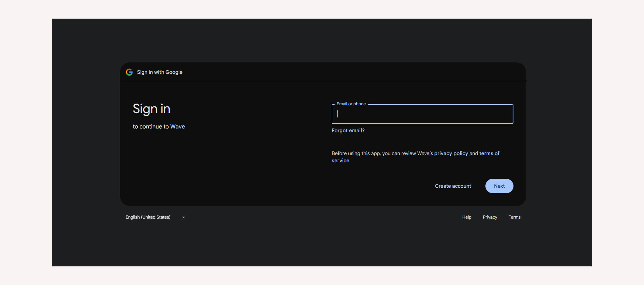644x285 pixels.
Task: Open the Forgot email? link
Action: click(x=348, y=130)
